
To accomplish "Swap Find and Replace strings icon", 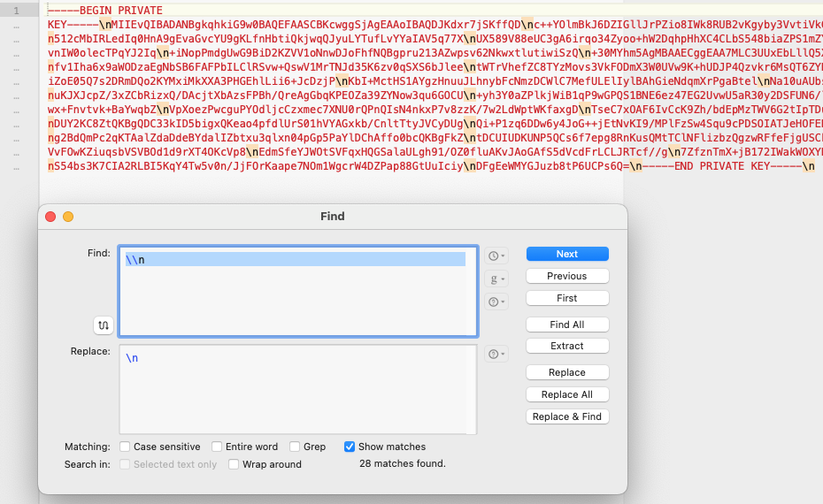I will [x=104, y=325].
